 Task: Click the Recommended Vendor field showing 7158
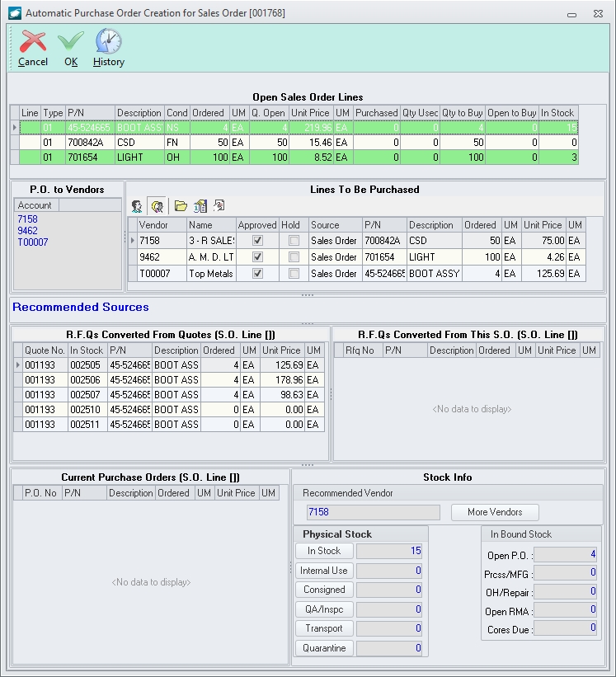374,512
